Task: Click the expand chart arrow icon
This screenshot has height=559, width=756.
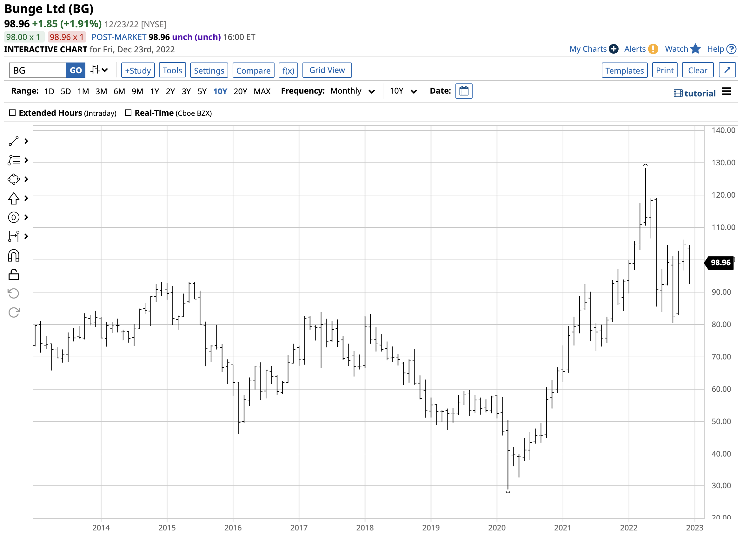Action: (727, 70)
